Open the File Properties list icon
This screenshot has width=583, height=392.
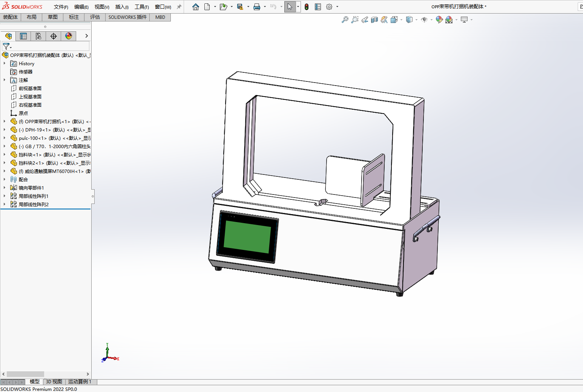click(x=318, y=7)
